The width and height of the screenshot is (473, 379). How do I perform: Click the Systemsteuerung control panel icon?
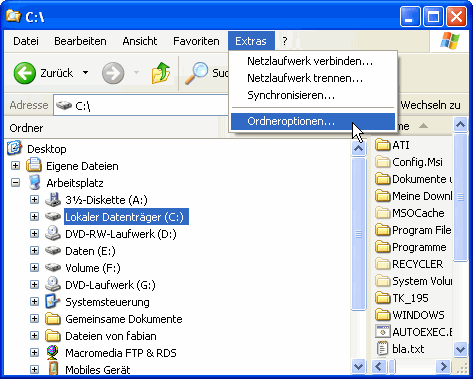(x=53, y=301)
